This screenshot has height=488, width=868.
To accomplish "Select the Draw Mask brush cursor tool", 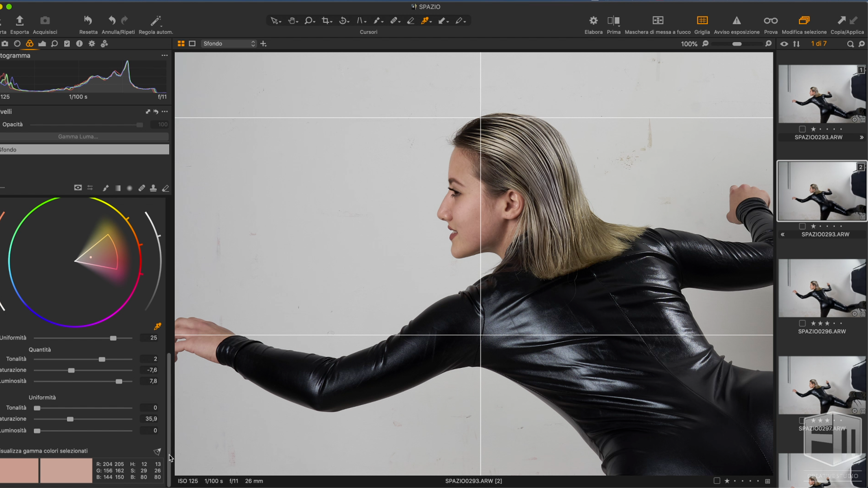I will [376, 21].
